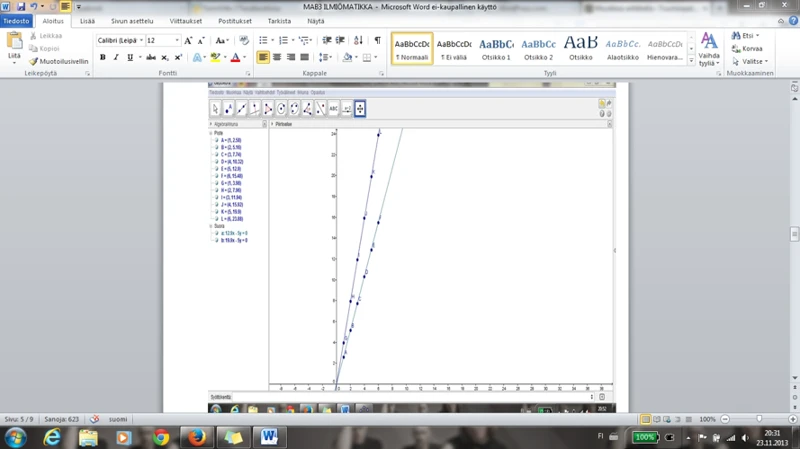This screenshot has width=800, height=449.
Task: Open Firefox from the taskbar
Action: coord(196,437)
